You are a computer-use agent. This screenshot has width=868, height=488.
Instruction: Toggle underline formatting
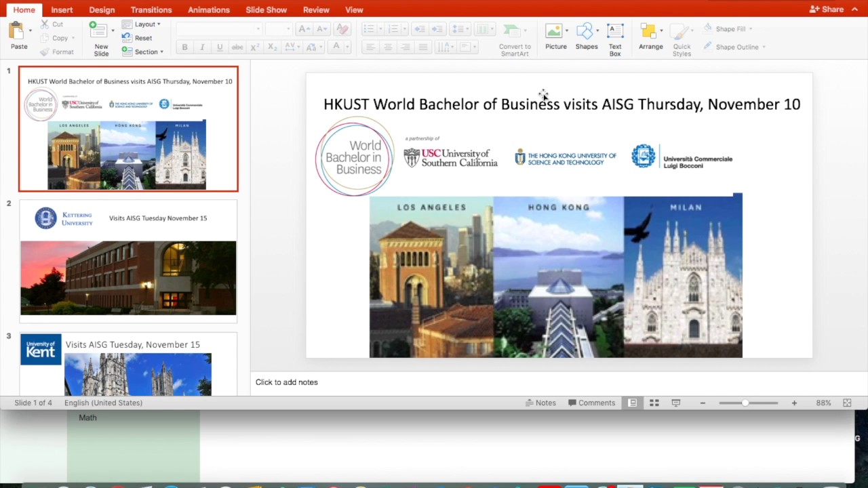(x=220, y=47)
